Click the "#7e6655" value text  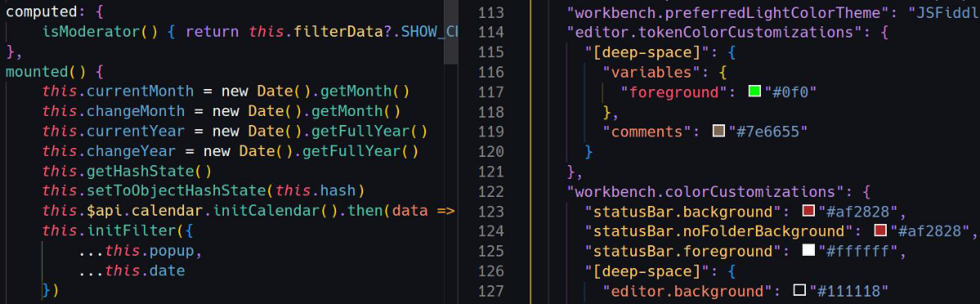[x=768, y=132]
